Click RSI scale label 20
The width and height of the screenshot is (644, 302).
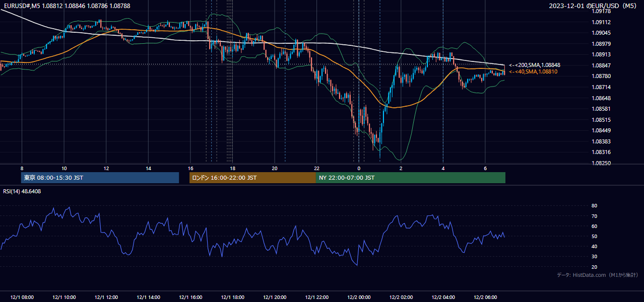[x=594, y=267]
